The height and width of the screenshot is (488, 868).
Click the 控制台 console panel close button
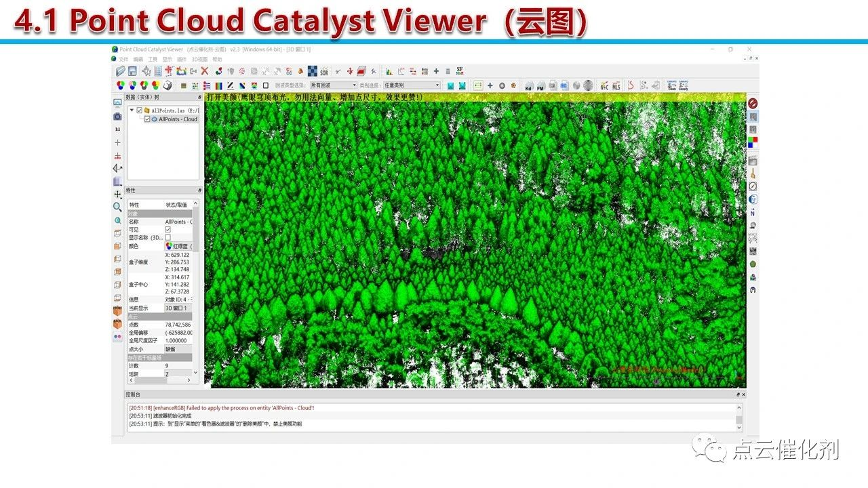(x=744, y=394)
